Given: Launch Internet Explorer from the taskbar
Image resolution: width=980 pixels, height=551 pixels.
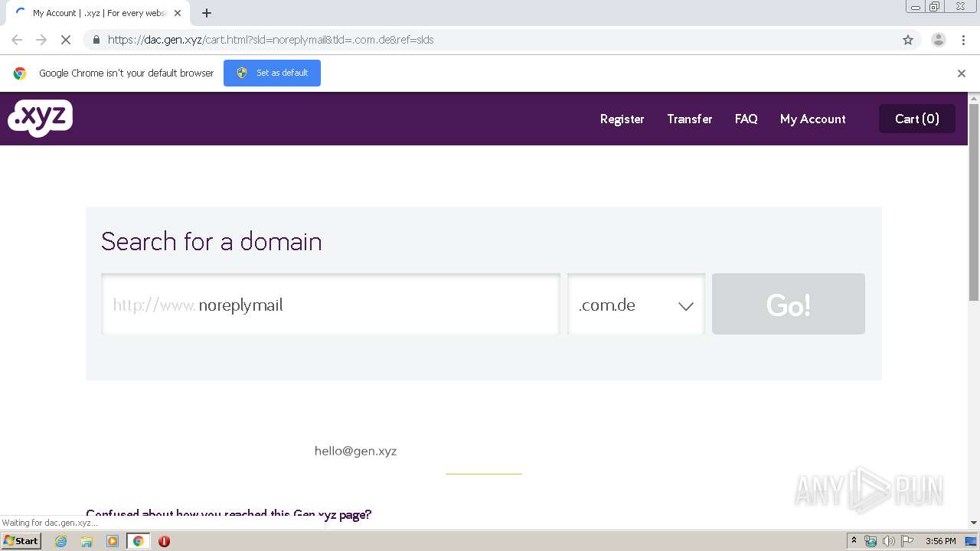Looking at the screenshot, I should pos(61,541).
